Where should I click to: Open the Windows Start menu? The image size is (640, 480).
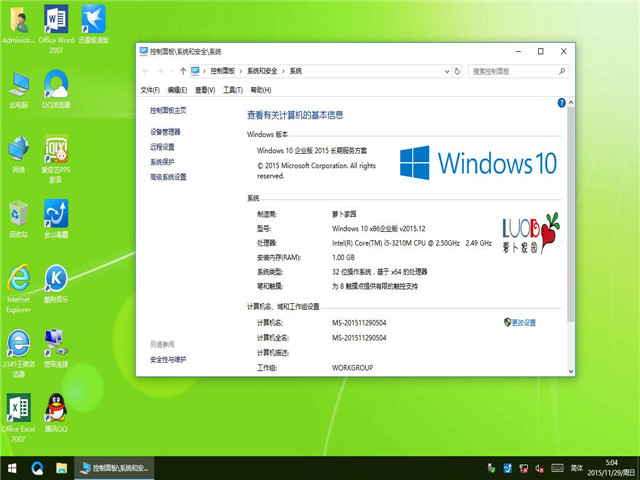pos(12,468)
